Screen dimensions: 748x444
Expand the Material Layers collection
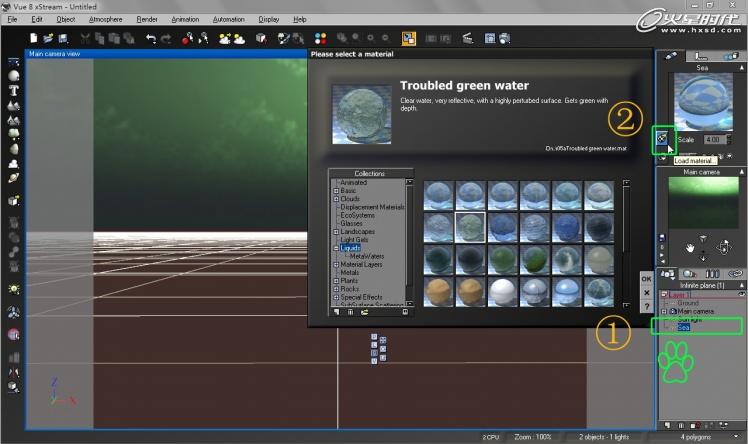[x=336, y=265]
